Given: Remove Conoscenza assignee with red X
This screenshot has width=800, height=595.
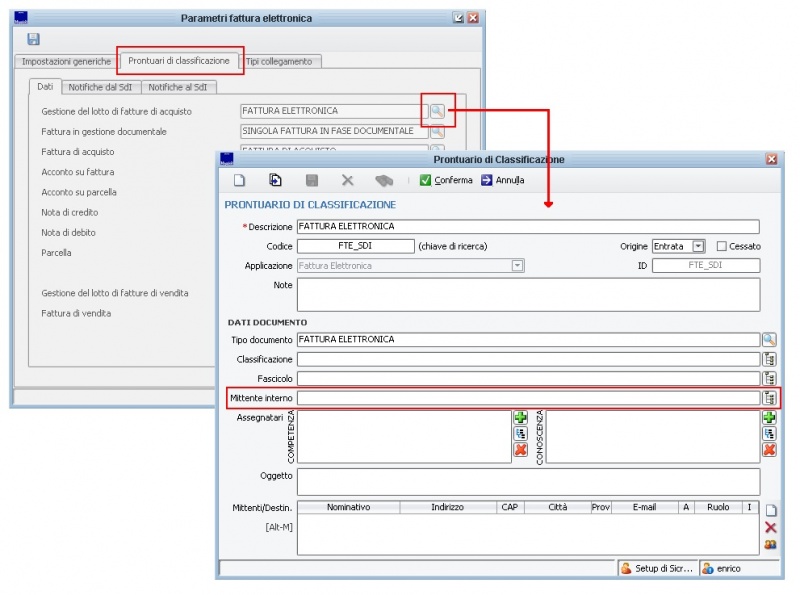Looking at the screenshot, I should 769,450.
